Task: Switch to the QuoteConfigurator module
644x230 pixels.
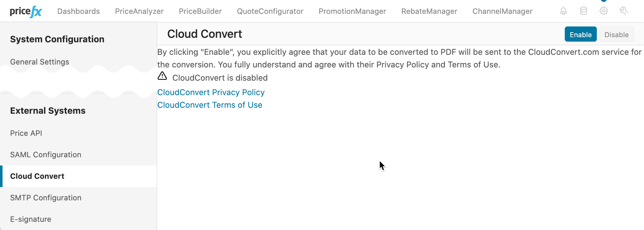Action: pyautogui.click(x=270, y=11)
